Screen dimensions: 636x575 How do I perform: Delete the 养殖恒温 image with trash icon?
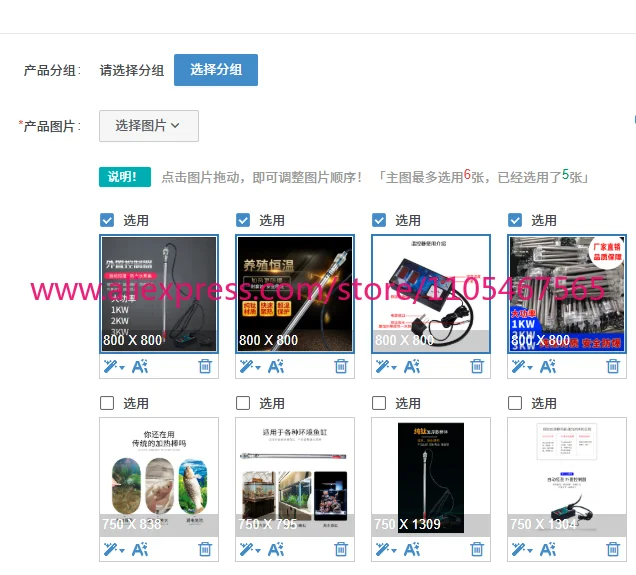341,366
